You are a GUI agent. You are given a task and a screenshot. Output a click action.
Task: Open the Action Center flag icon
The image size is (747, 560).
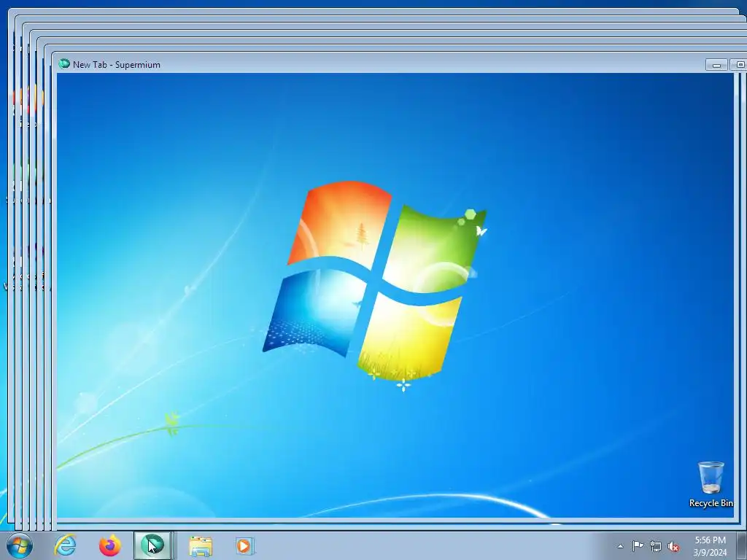tap(638, 546)
